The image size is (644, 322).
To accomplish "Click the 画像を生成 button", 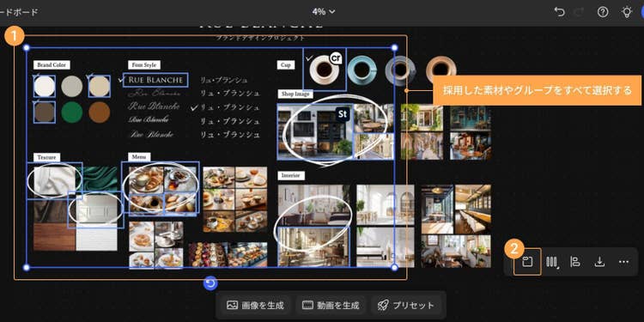I will coord(255,305).
